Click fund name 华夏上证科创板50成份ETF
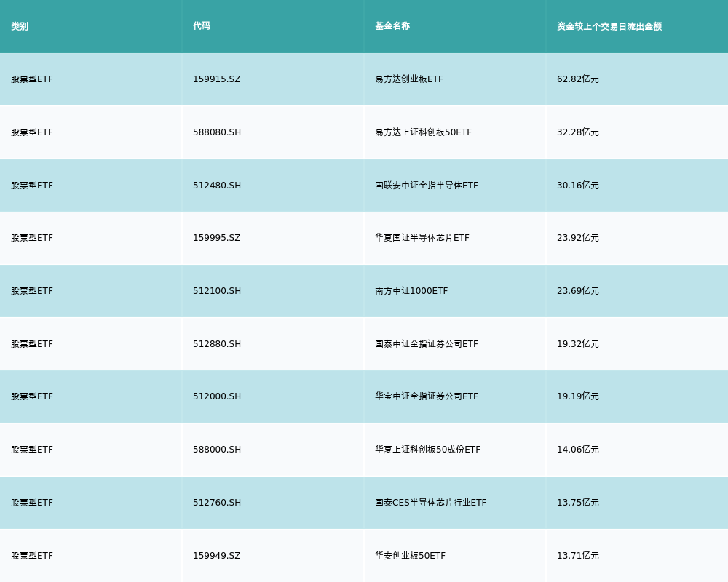The width and height of the screenshot is (728, 582). (427, 450)
